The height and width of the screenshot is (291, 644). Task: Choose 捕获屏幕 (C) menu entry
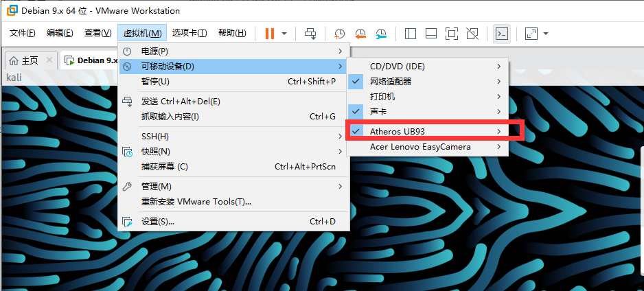pos(233,167)
